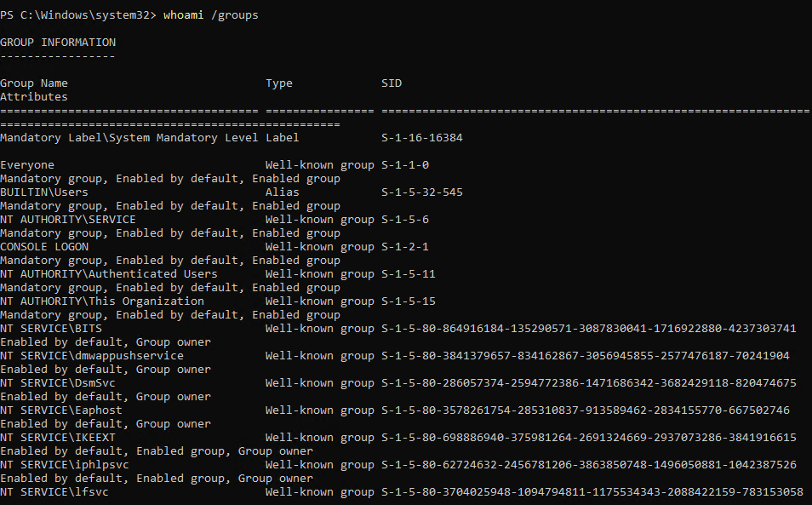Click the 'SID' column header

(392, 83)
